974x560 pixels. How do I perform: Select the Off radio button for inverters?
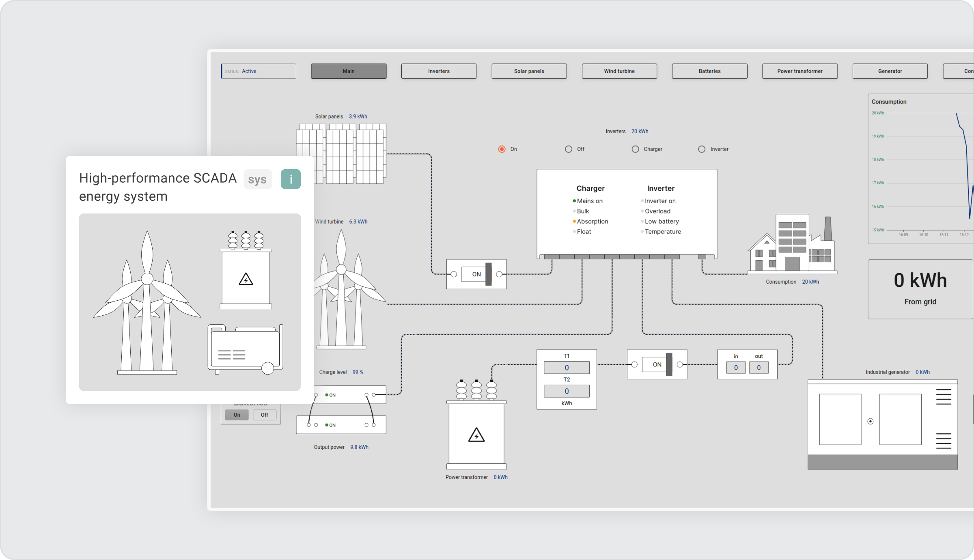click(x=568, y=149)
